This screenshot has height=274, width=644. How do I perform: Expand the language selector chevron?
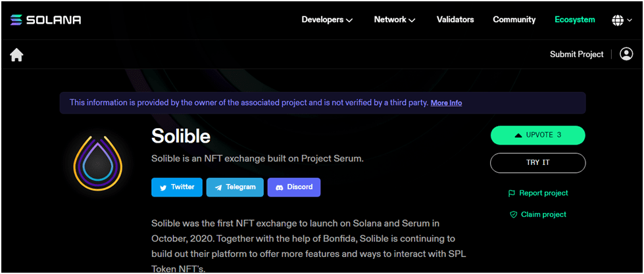630,20
